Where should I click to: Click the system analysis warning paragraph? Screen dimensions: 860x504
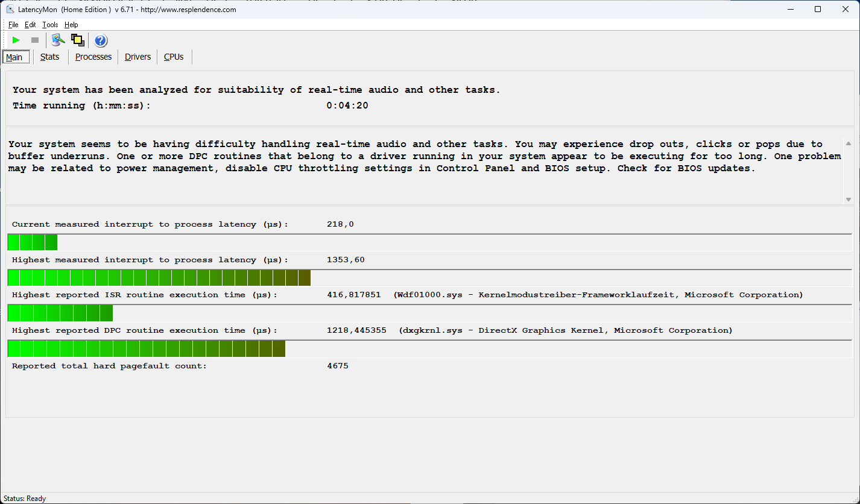click(x=425, y=156)
